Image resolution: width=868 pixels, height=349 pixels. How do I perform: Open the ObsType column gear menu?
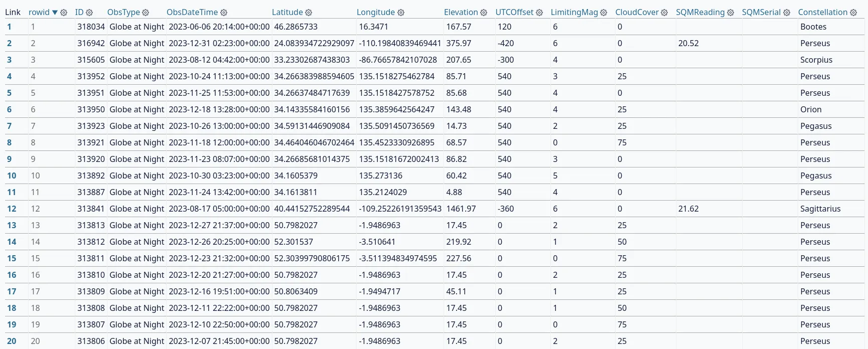pyautogui.click(x=146, y=13)
